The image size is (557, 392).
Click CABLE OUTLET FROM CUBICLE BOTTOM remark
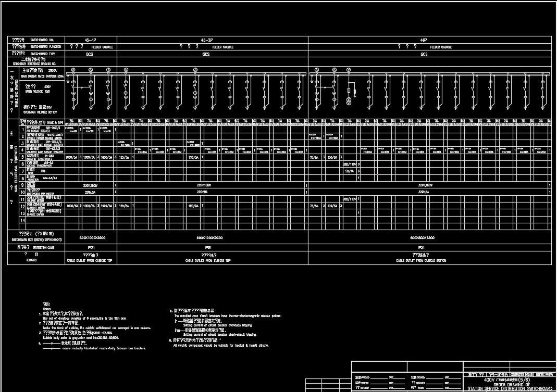[x=422, y=261]
